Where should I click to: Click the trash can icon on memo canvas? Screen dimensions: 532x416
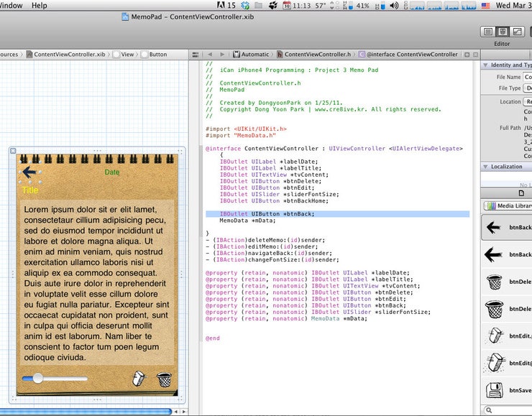pyautogui.click(x=165, y=379)
